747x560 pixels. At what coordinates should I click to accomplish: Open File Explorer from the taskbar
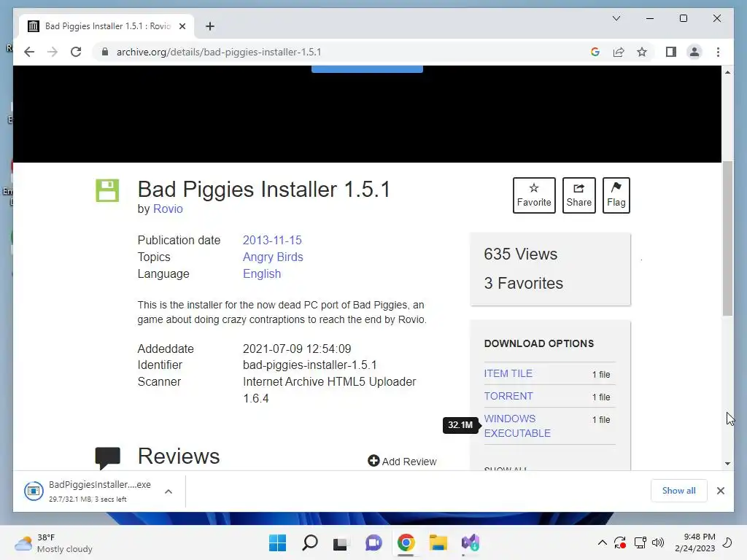click(438, 542)
